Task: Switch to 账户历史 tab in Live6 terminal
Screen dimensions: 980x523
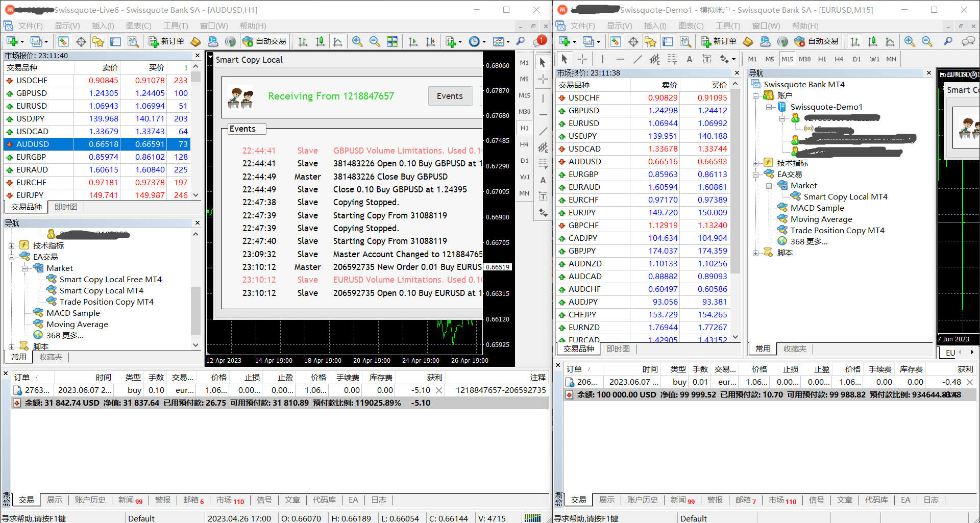Action: point(90,500)
